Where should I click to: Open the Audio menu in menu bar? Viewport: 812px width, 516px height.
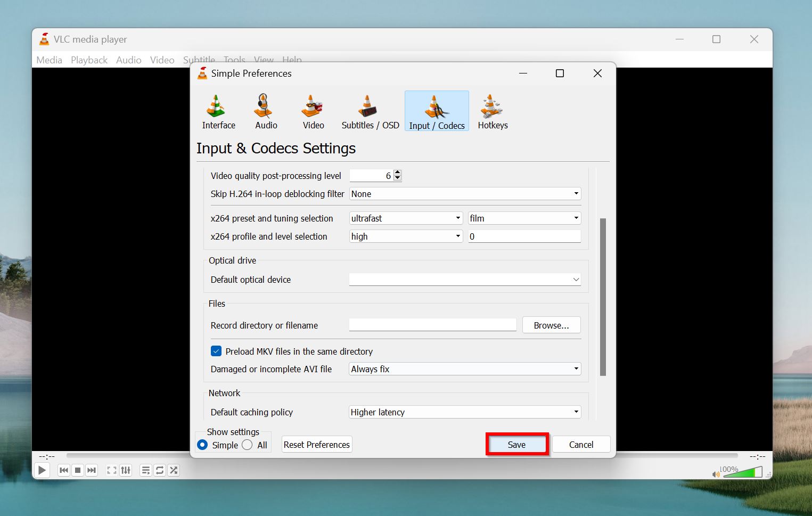[x=129, y=60]
